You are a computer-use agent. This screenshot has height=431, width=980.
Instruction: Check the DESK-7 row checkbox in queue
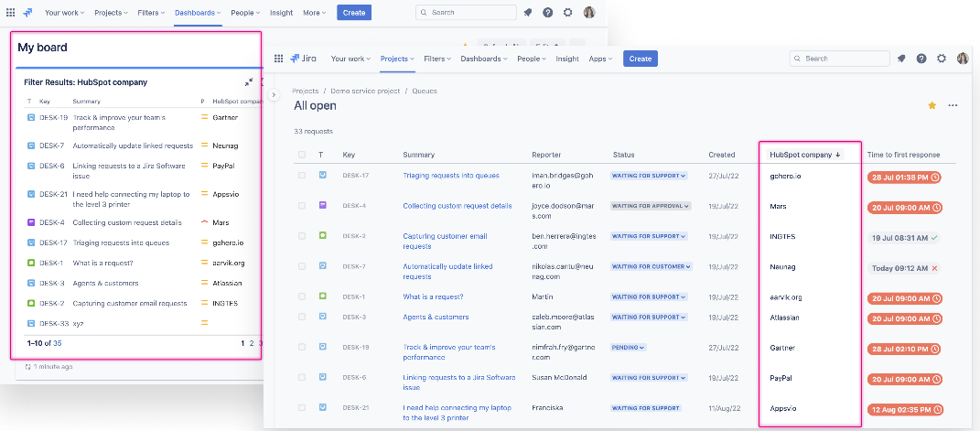302,266
